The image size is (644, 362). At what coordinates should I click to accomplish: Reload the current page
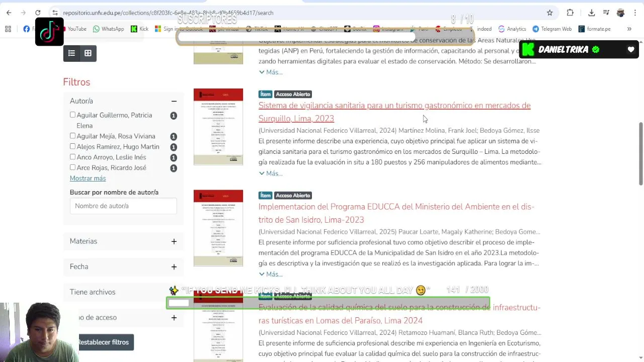click(x=38, y=13)
